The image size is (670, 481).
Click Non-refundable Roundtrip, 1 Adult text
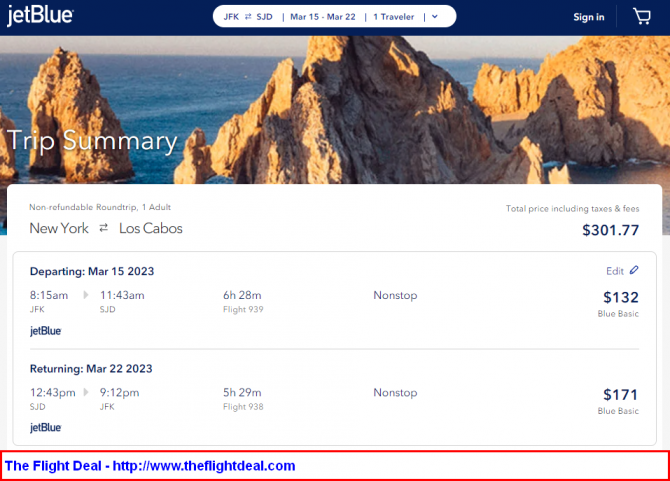100,207
